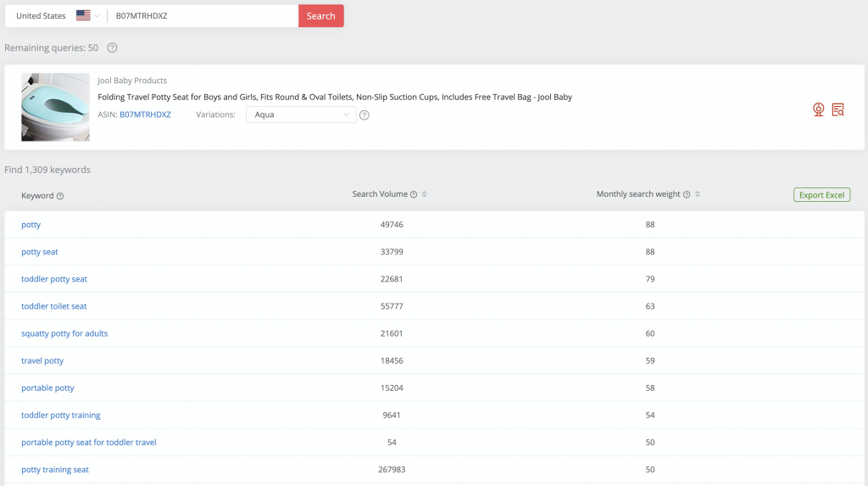Click the info icon beside Keyword header
The width and height of the screenshot is (868, 486).
60,196
